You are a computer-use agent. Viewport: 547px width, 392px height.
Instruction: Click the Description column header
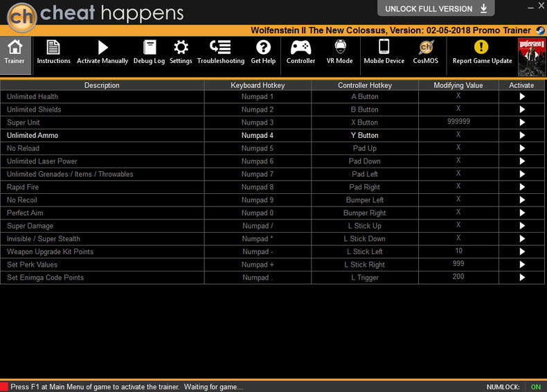[x=102, y=85]
